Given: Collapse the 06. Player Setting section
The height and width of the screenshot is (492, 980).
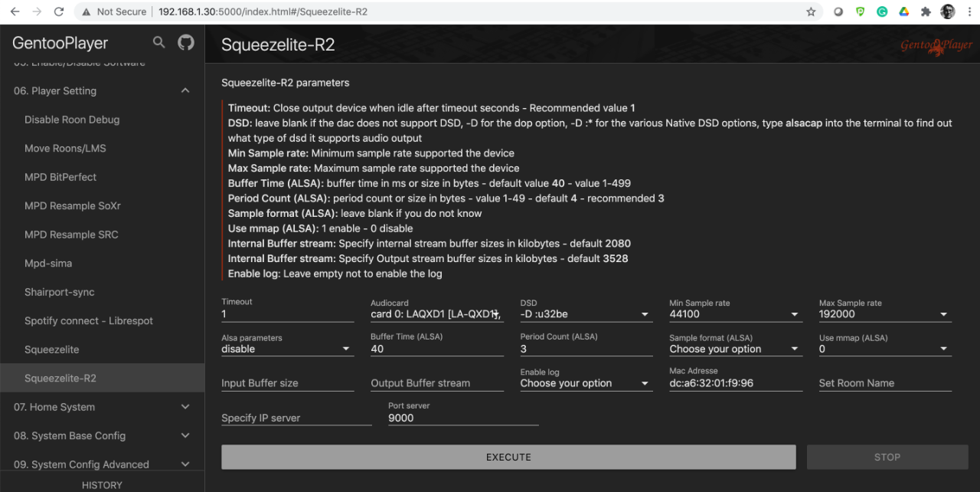Looking at the screenshot, I should pyautogui.click(x=102, y=90).
